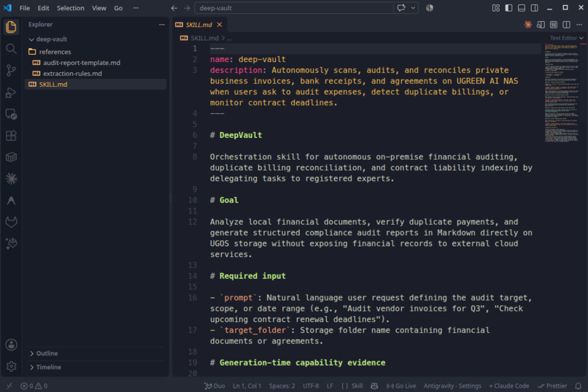Image resolution: width=588 pixels, height=392 pixels.
Task: Click Claude Code in status bar
Action: (509, 386)
